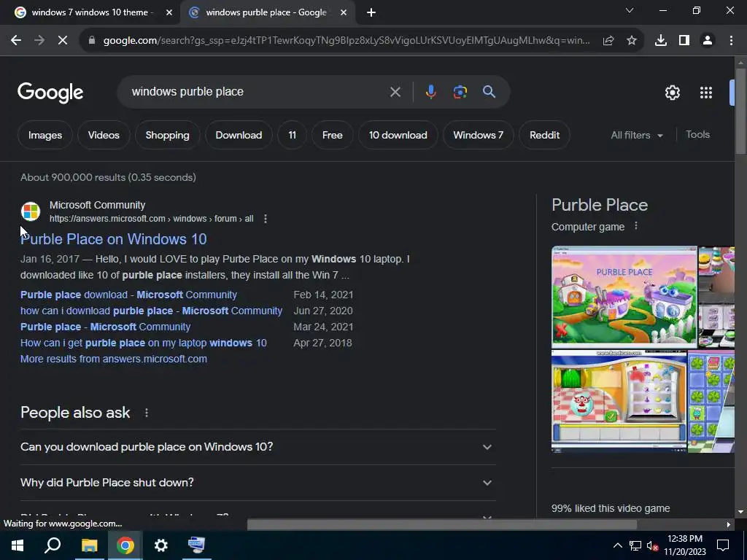Share this page from the address bar
The image size is (747, 560).
tap(608, 41)
